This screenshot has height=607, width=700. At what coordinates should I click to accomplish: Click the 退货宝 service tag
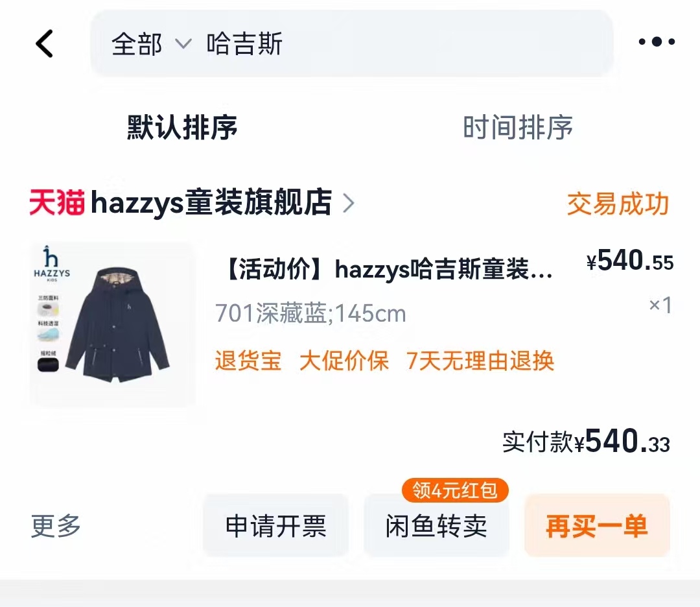click(248, 361)
